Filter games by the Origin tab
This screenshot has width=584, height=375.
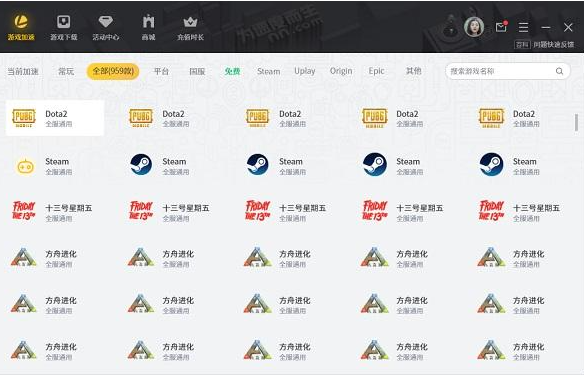coord(341,71)
